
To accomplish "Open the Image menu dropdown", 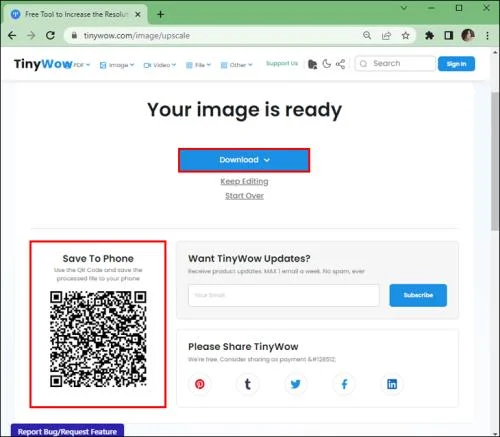I will (117, 65).
